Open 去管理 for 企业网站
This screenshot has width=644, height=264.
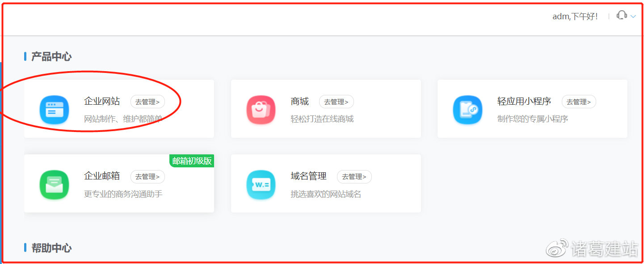coord(147,102)
